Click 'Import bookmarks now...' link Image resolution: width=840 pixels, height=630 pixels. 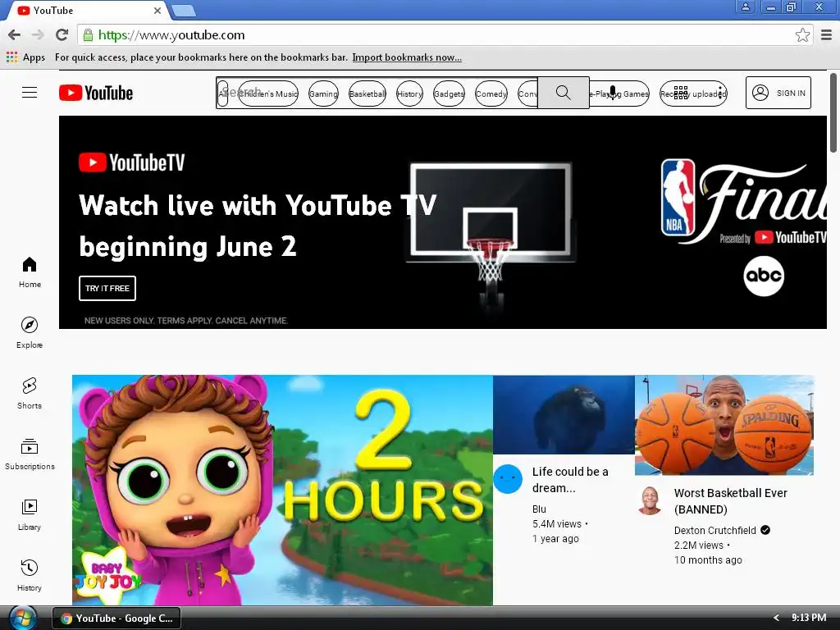407,57
